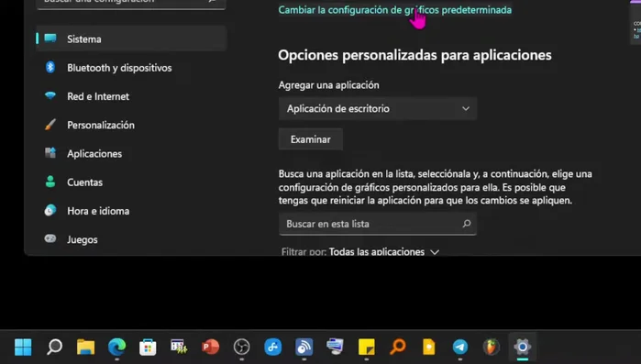641x364 pixels.
Task: Open File Explorer from the taskbar
Action: click(85, 347)
